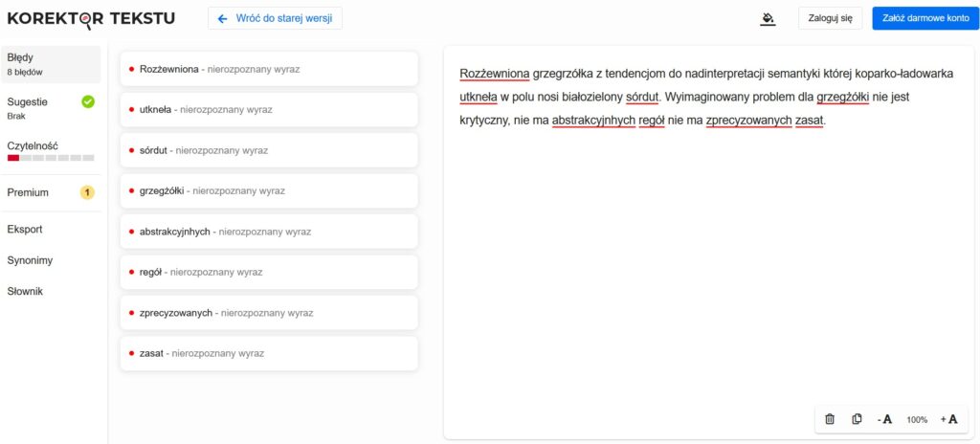Click Zaloguj się button
The width and height of the screenshot is (980, 444).
click(831, 18)
